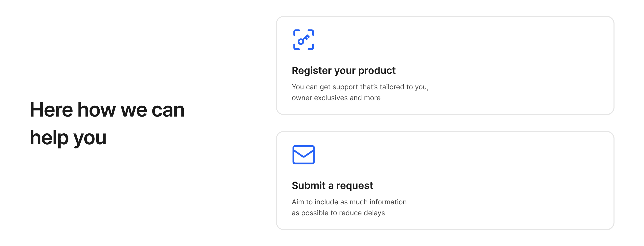Click the blue envelope mail icon

(x=303, y=155)
